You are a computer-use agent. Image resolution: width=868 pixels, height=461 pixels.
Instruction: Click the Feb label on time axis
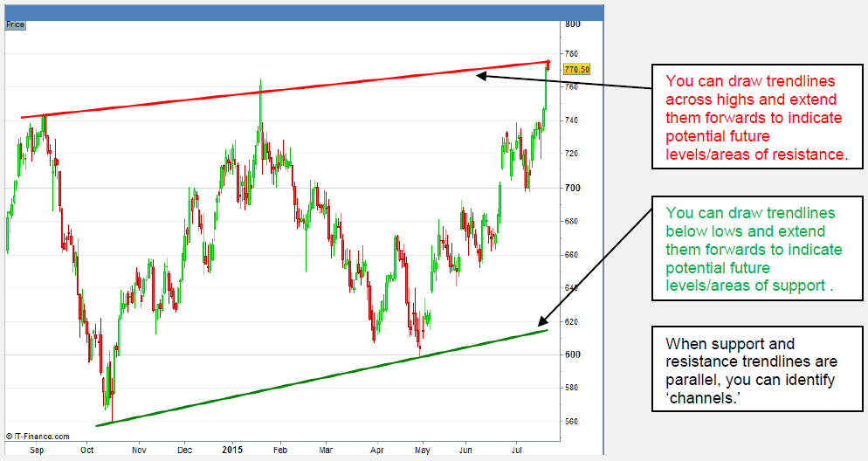(281, 451)
